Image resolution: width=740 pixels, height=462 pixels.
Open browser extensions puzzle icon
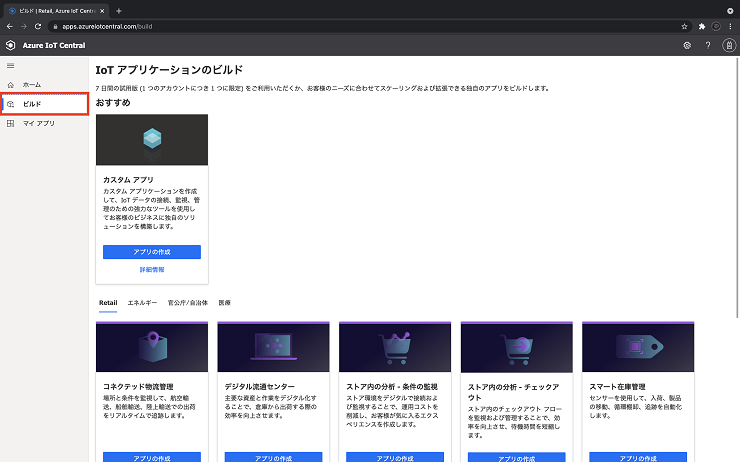(702, 26)
